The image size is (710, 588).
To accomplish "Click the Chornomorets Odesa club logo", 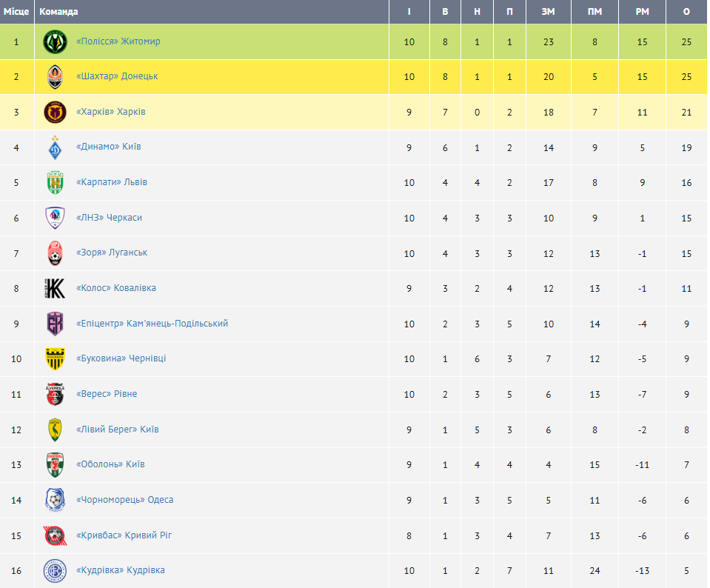I will click(x=56, y=500).
